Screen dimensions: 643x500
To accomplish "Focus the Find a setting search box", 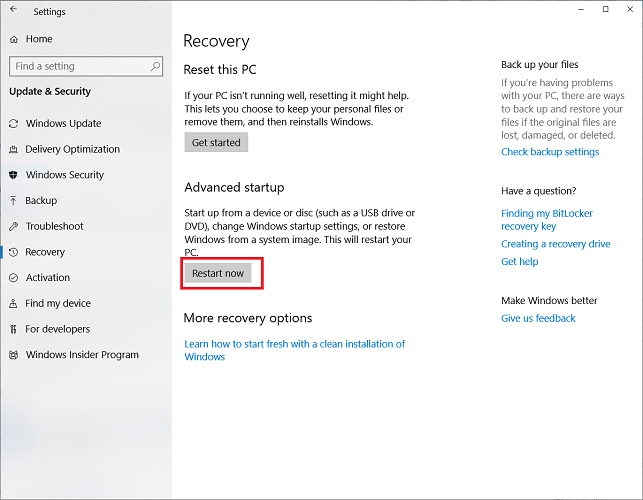I will click(x=78, y=66).
